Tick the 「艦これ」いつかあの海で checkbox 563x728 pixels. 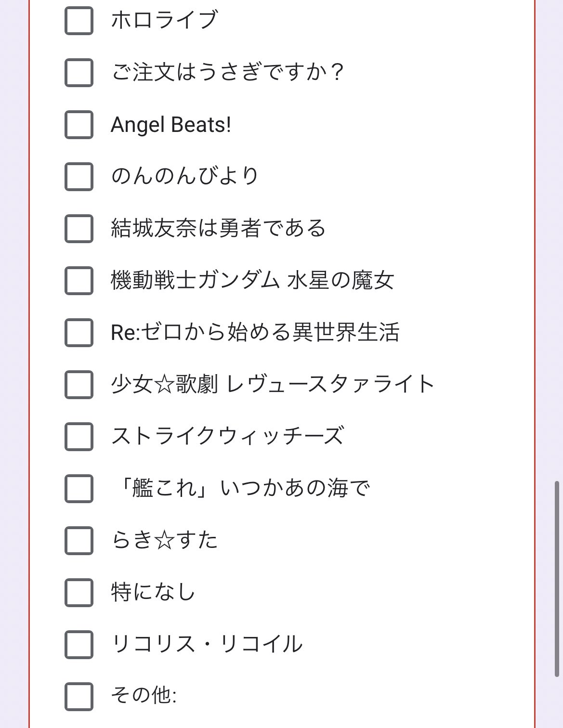79,488
